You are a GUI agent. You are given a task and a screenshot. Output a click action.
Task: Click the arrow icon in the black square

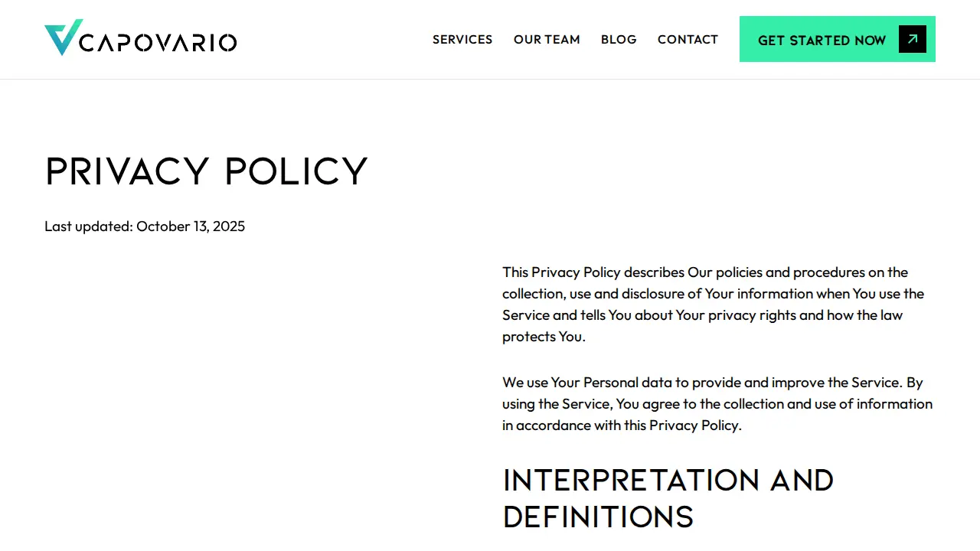click(x=913, y=39)
